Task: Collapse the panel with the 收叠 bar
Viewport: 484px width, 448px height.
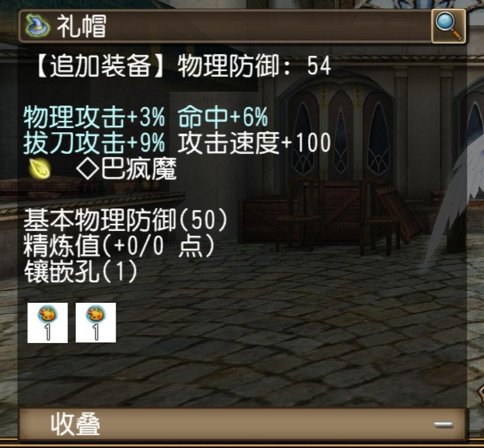Action: (x=243, y=424)
